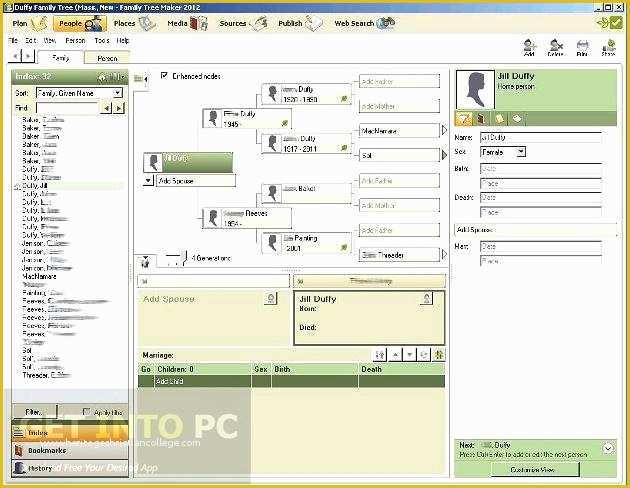Viewport: 630px width, 488px height.
Task: Open the Tools menu
Action: (x=102, y=41)
